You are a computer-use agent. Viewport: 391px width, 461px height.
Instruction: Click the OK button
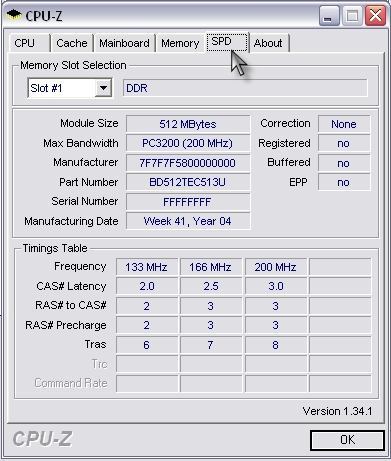(347, 440)
